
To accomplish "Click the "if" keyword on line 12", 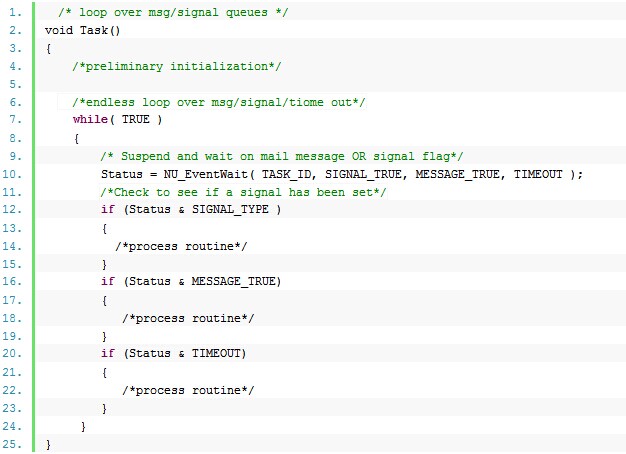I will pyautogui.click(x=108, y=210).
